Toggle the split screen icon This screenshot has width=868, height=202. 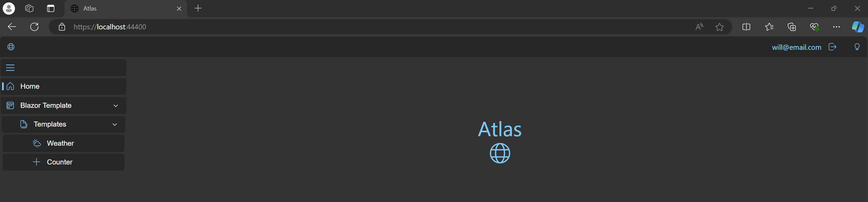pos(746,27)
